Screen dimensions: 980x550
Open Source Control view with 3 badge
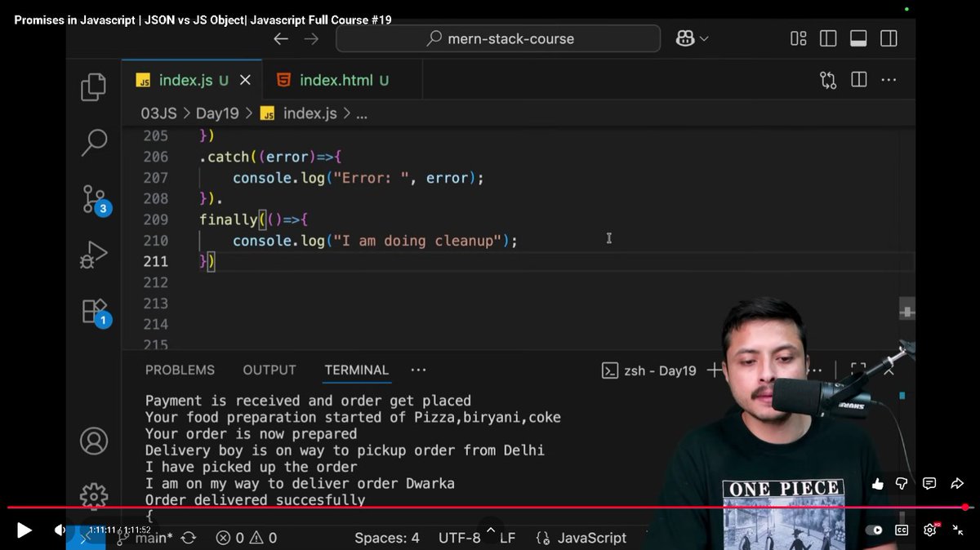(x=95, y=199)
